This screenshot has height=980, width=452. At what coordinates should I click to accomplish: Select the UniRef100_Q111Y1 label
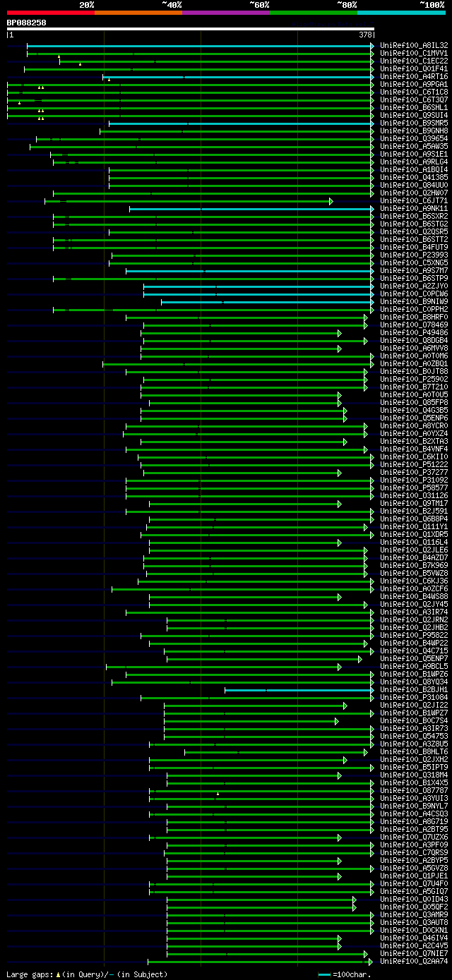tap(414, 526)
